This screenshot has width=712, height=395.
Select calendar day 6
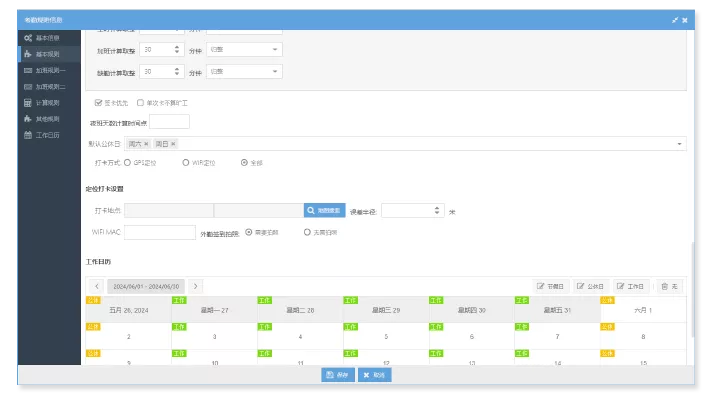(472, 336)
